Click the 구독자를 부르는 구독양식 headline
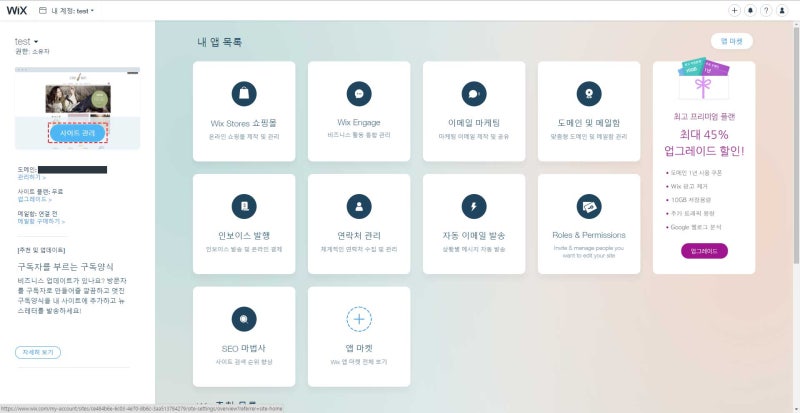This screenshot has height=413, width=800. [x=66, y=266]
